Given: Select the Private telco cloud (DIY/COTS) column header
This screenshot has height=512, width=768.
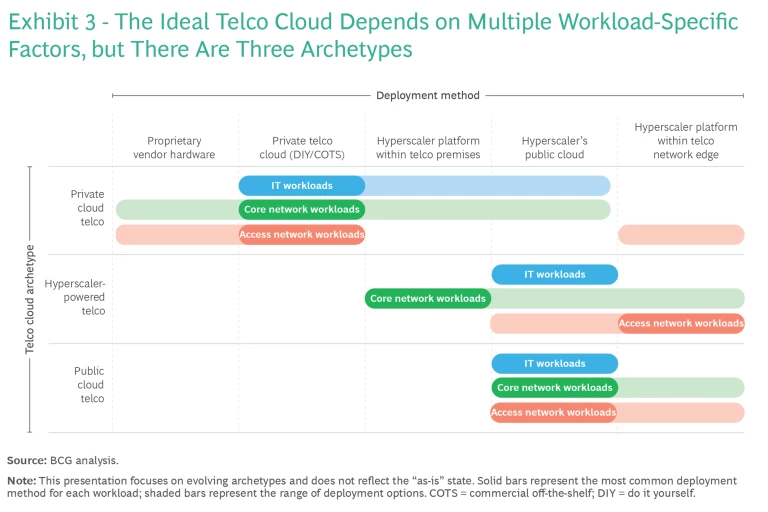Looking at the screenshot, I should pyautogui.click(x=302, y=148).
